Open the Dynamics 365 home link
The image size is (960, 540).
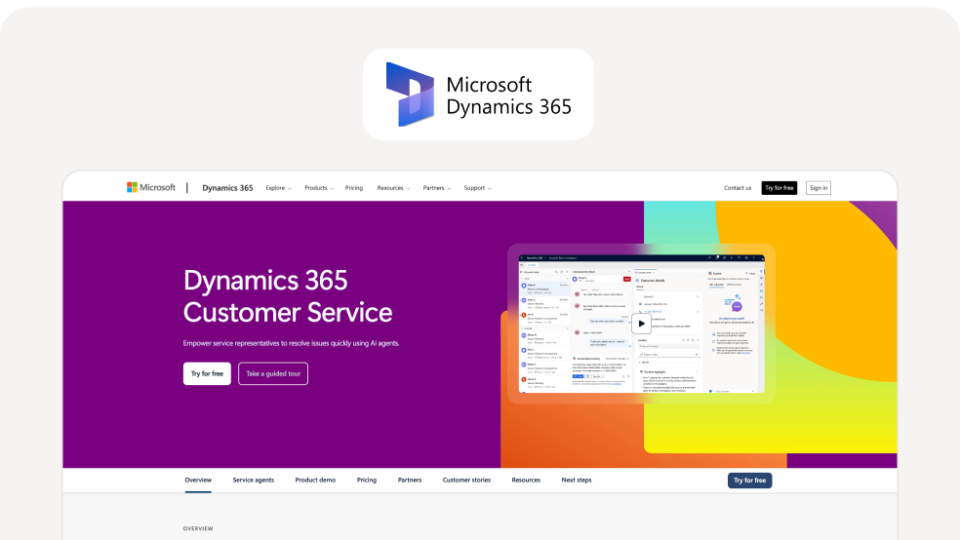tap(227, 188)
